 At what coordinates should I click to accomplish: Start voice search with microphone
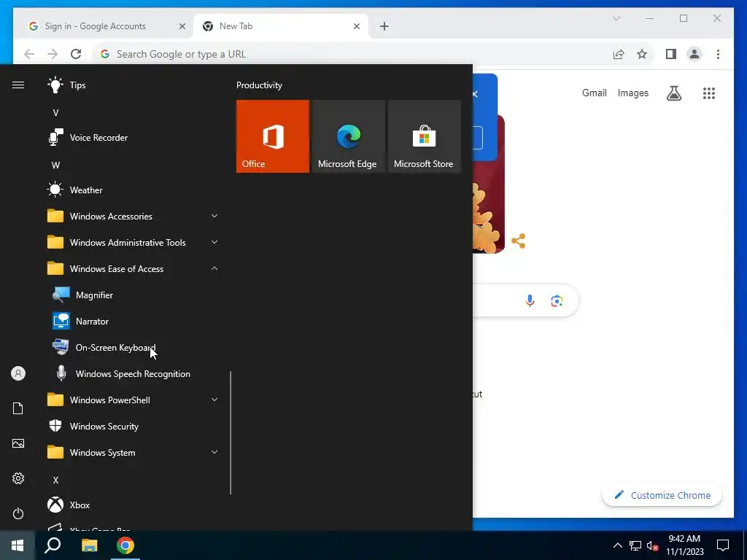(x=530, y=300)
